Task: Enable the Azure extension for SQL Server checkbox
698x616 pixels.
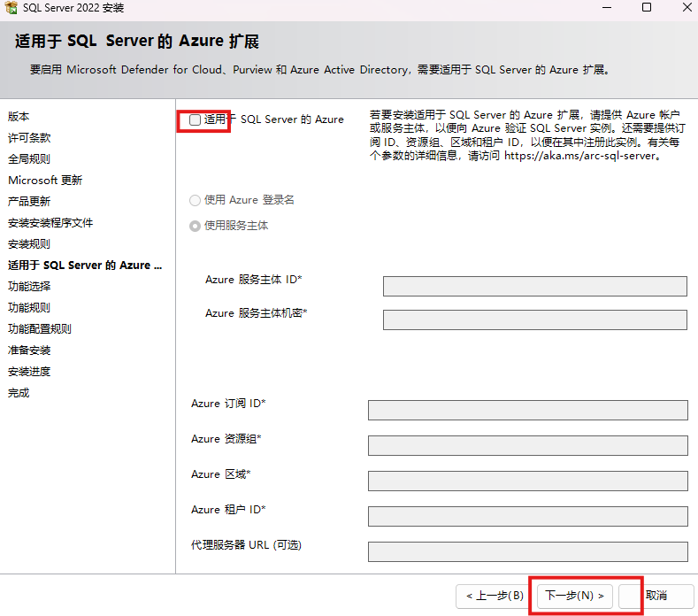Action: point(196,119)
